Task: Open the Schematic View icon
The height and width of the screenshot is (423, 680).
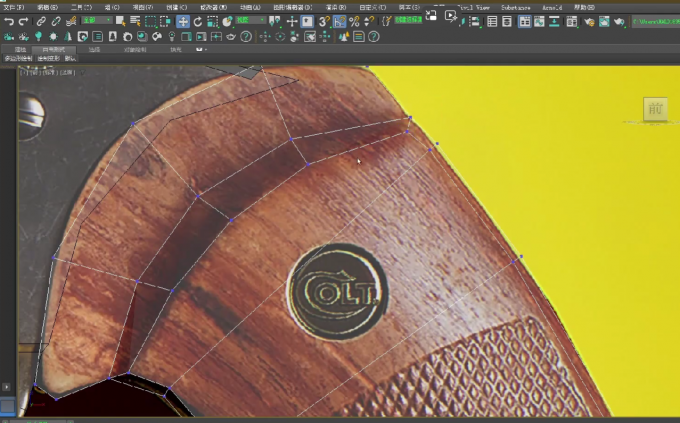Action: 554,21
